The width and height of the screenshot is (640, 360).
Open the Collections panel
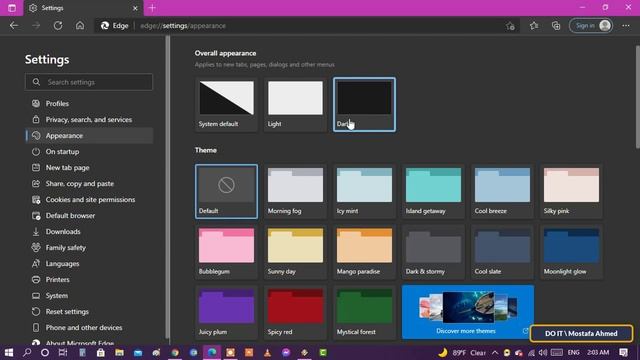[x=556, y=26]
